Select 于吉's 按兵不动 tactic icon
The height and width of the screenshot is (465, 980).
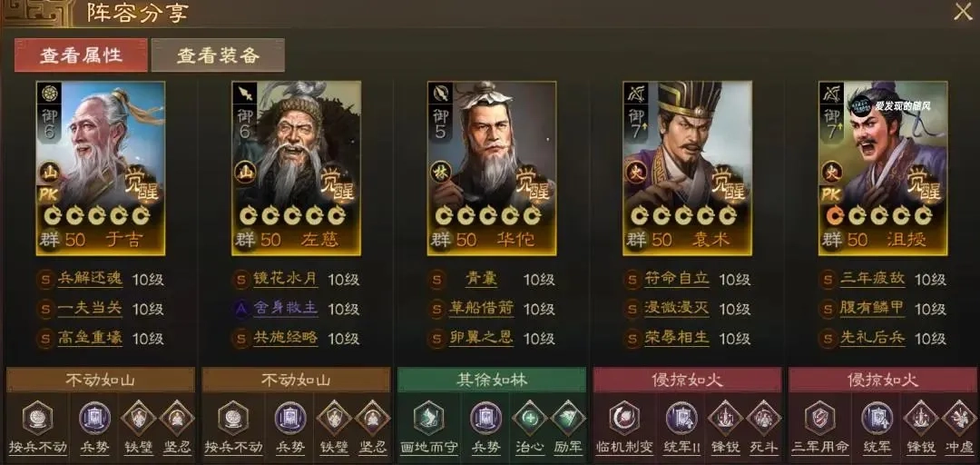(37, 418)
